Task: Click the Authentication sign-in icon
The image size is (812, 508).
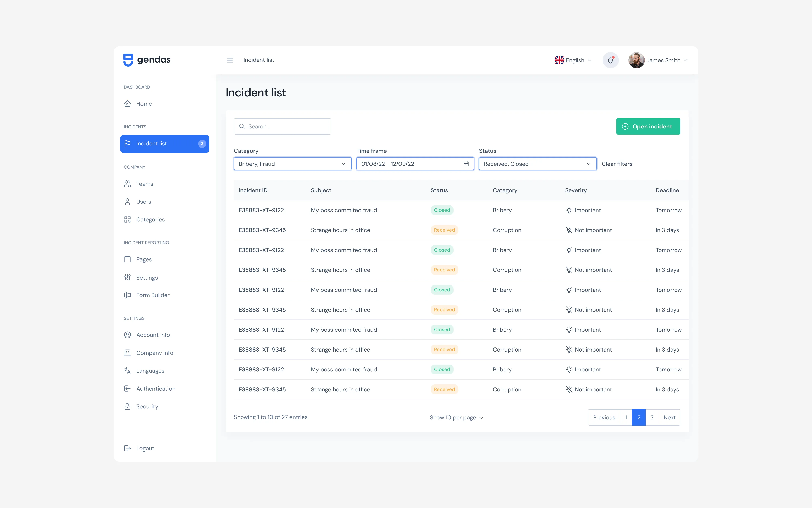Action: coord(127,389)
